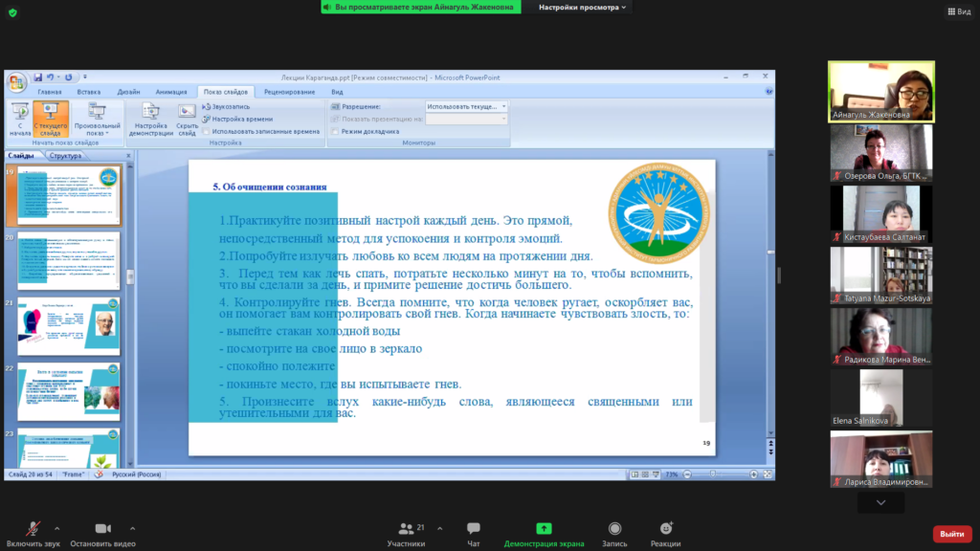This screenshot has height=551, width=980.
Task: Open Реакции reactions menu
Action: click(666, 534)
